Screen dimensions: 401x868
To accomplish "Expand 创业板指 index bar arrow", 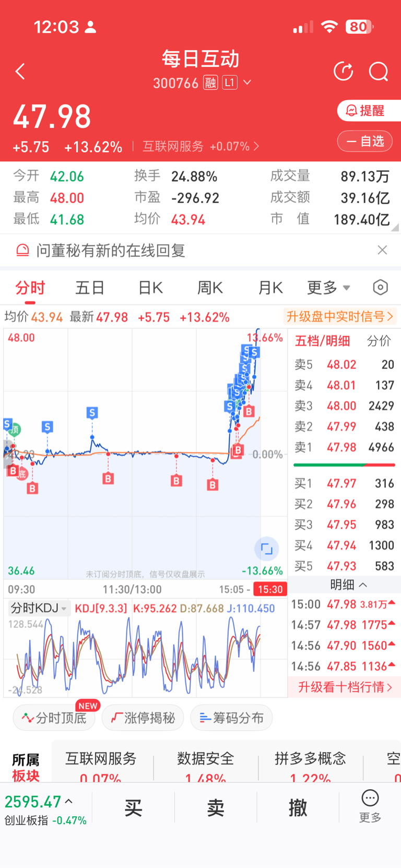I will coord(68,801).
